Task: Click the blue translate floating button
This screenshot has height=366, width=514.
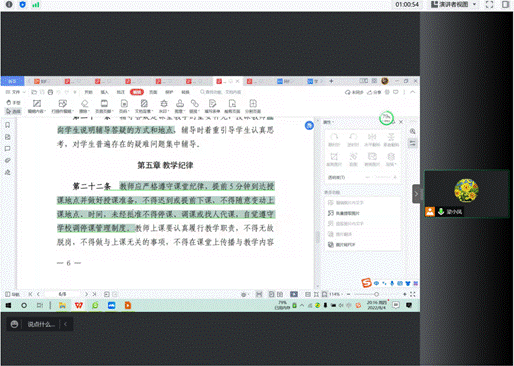Action: point(309,126)
